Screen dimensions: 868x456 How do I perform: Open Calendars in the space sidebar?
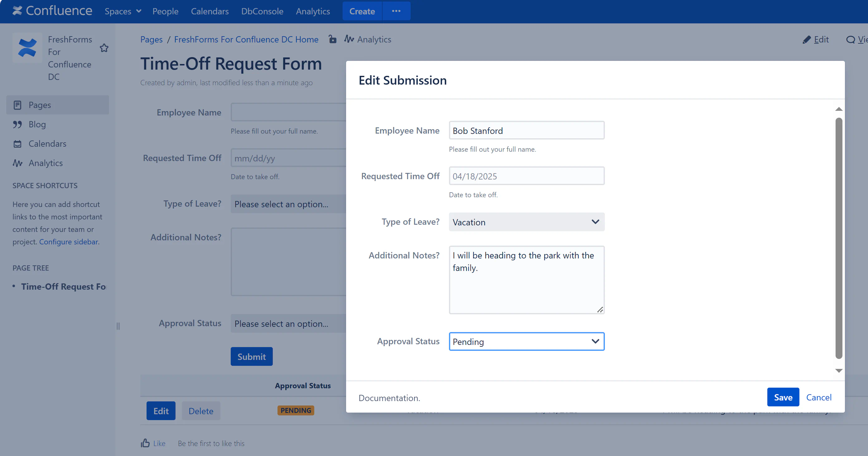point(47,144)
